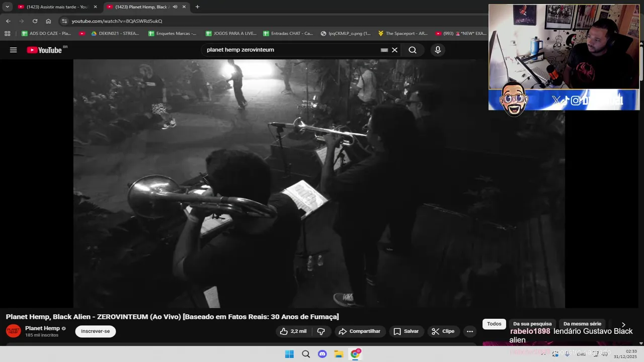The width and height of the screenshot is (644, 362).
Task: Open Discord from the taskbar
Action: 323,354
